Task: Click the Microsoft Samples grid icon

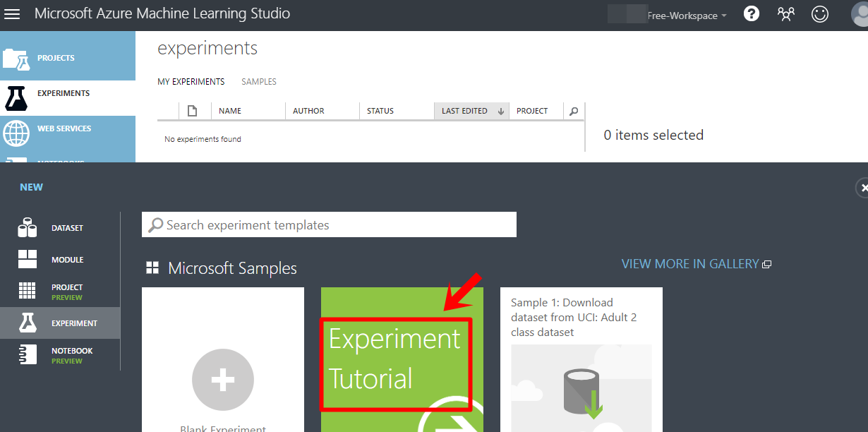Action: tap(152, 268)
